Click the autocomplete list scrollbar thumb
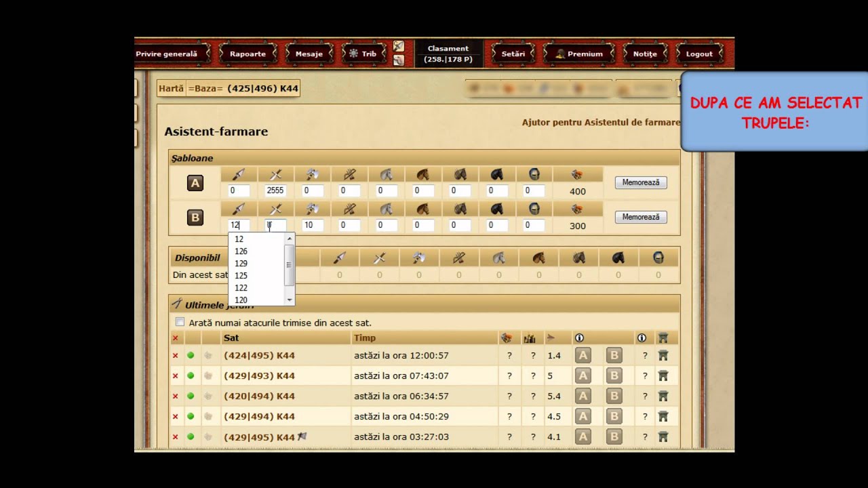Viewport: 868px width, 488px height. (x=290, y=265)
